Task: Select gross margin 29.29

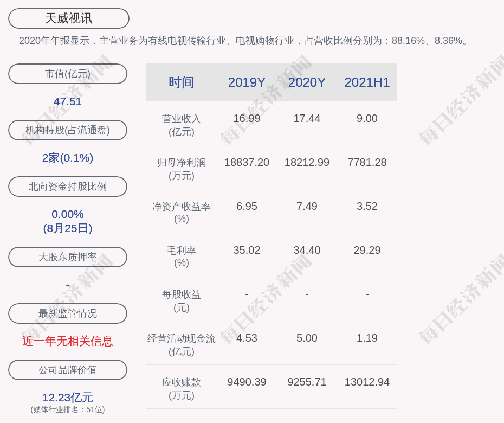Action: click(x=367, y=250)
